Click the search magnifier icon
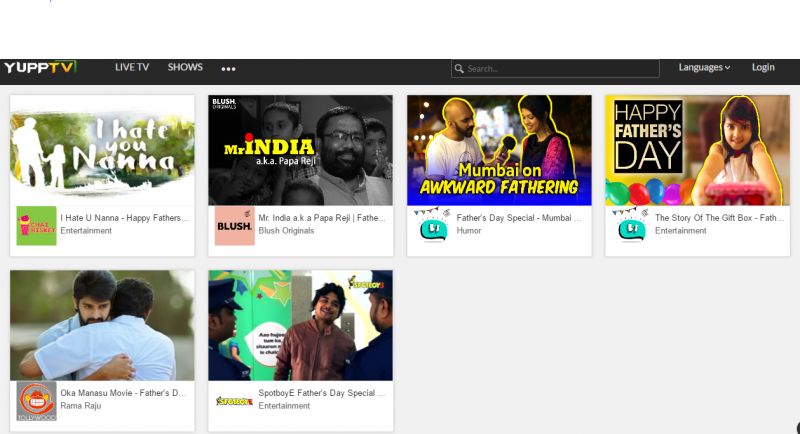Image resolution: width=800 pixels, height=434 pixels. 459,68
